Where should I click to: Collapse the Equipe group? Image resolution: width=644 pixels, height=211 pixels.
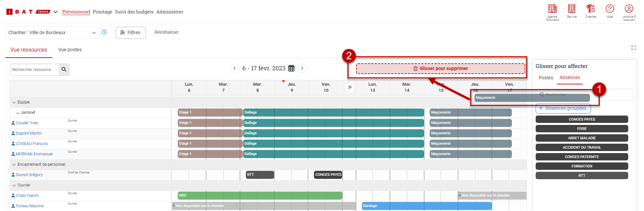pos(14,102)
